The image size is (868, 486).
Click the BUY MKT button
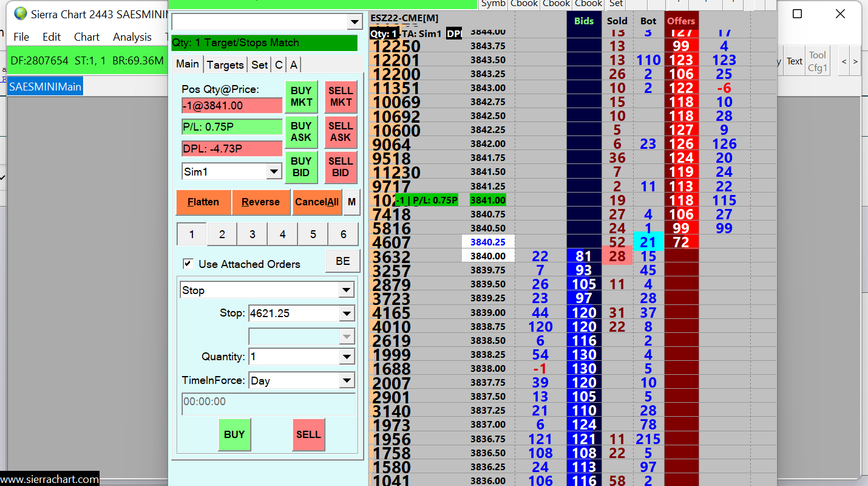(x=301, y=97)
